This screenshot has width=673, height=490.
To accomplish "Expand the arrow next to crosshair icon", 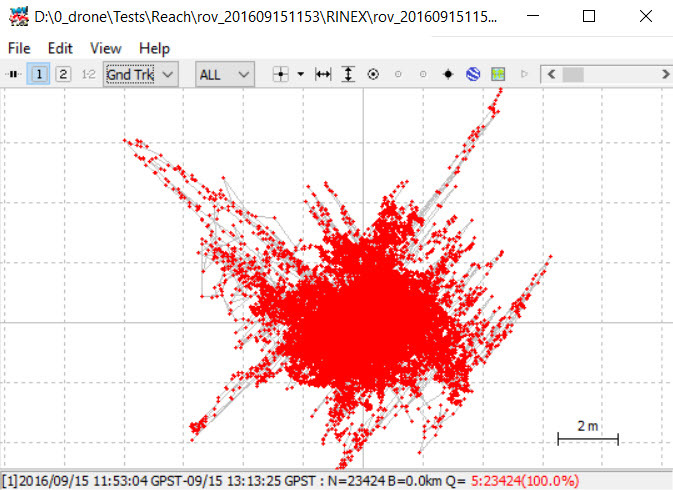I will [301, 74].
